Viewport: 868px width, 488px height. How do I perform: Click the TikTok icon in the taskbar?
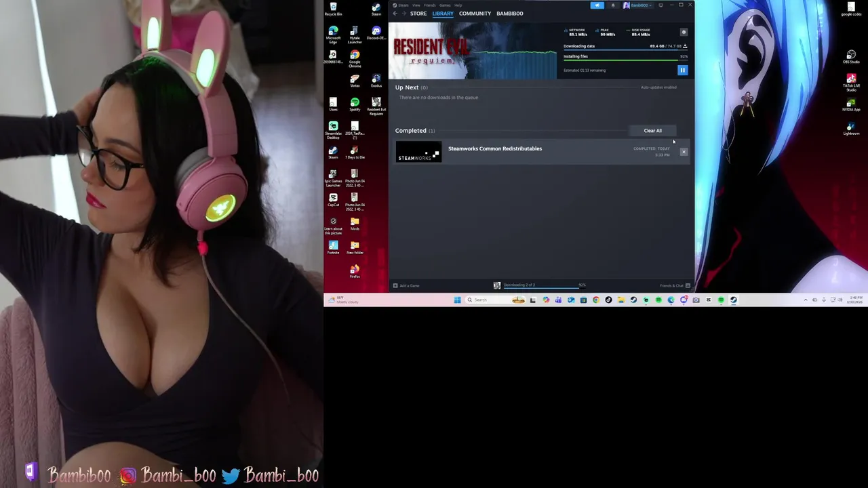coord(608,300)
